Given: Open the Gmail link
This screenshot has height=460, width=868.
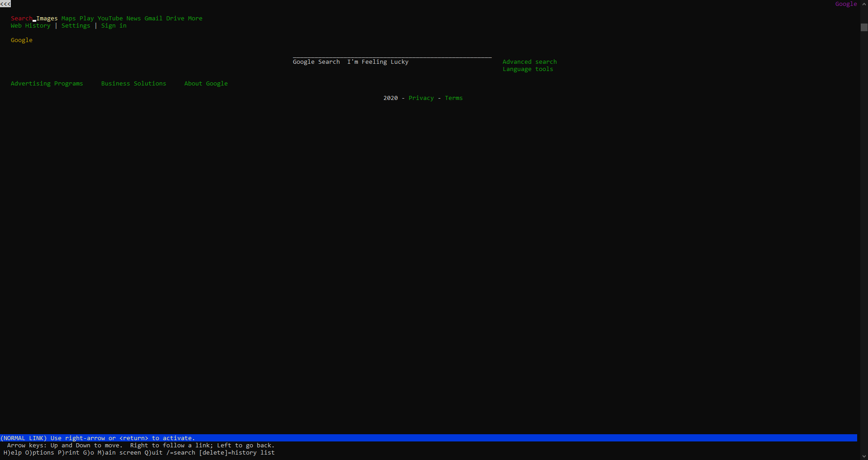Looking at the screenshot, I should 154,19.
